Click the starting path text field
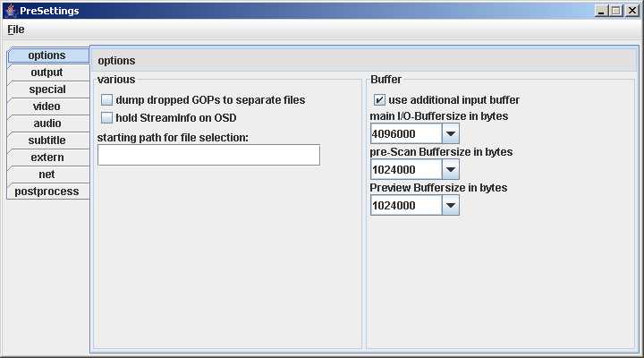Screen dimensions: 644x358 point(208,155)
